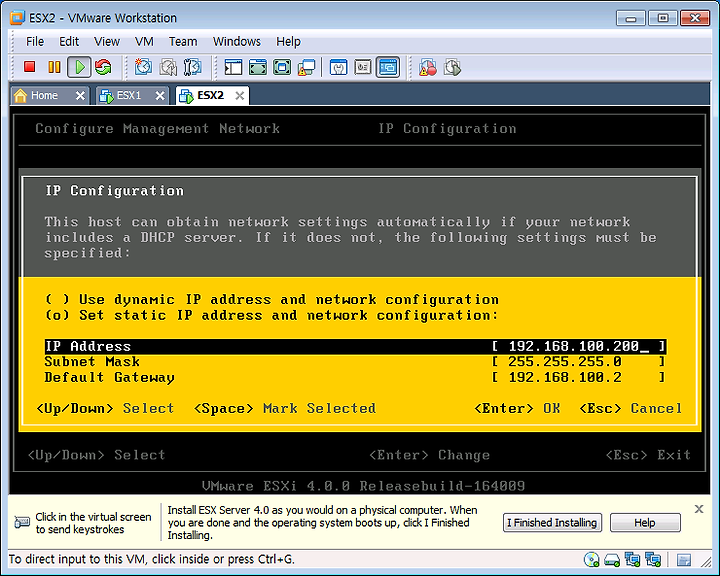
Task: Click the window resize grip corner
Action: click(706, 561)
